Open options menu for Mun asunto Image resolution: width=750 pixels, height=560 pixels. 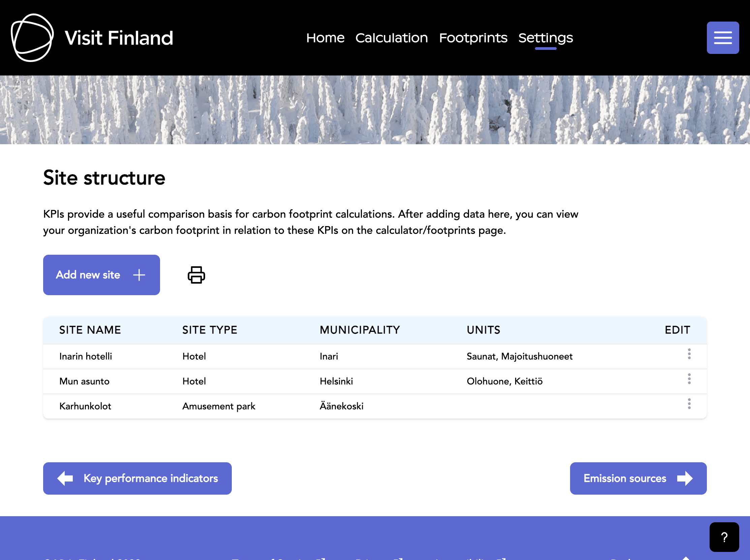click(x=689, y=379)
